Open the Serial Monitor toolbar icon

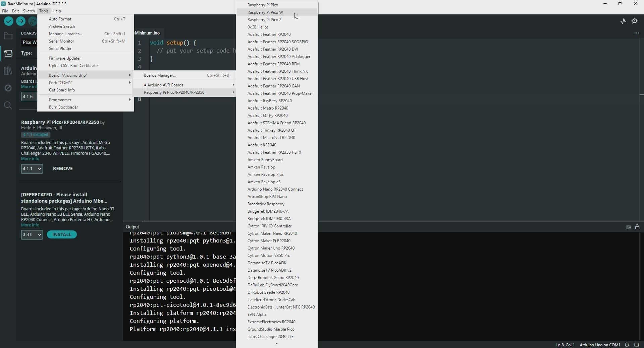tap(635, 21)
